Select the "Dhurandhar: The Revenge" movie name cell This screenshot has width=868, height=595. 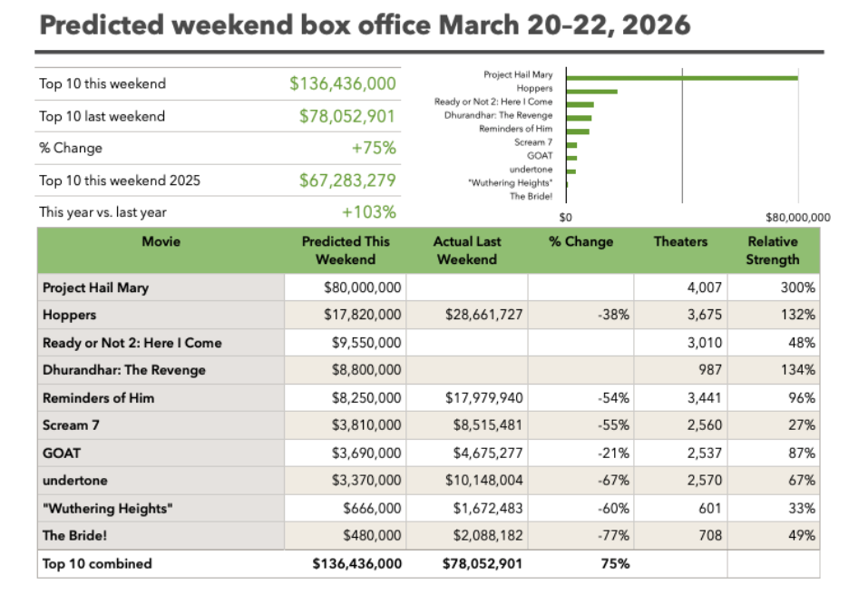[x=124, y=370]
